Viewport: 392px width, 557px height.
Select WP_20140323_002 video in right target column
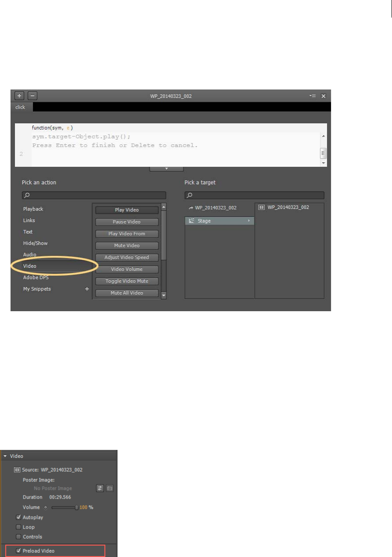pyautogui.click(x=288, y=207)
